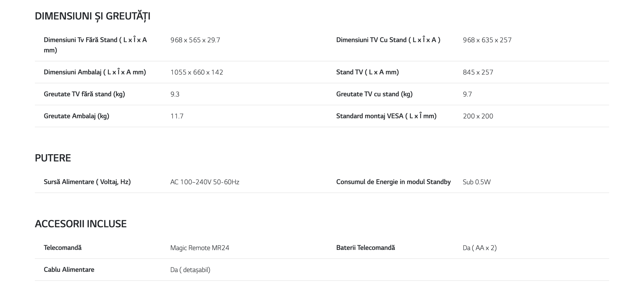Click the AC 100~240V 50-60Hz value
This screenshot has width=644, height=296.
pos(205,182)
